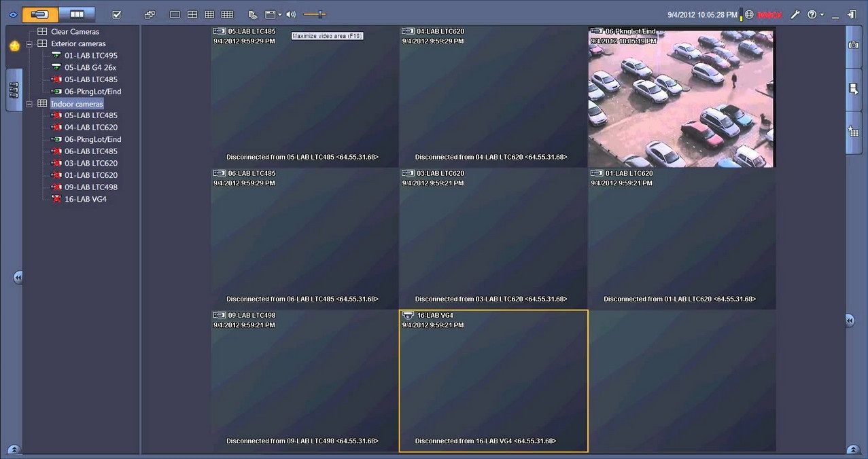This screenshot has width=868, height=459.
Task: Toggle the eye icon at top left
Action: [12, 14]
